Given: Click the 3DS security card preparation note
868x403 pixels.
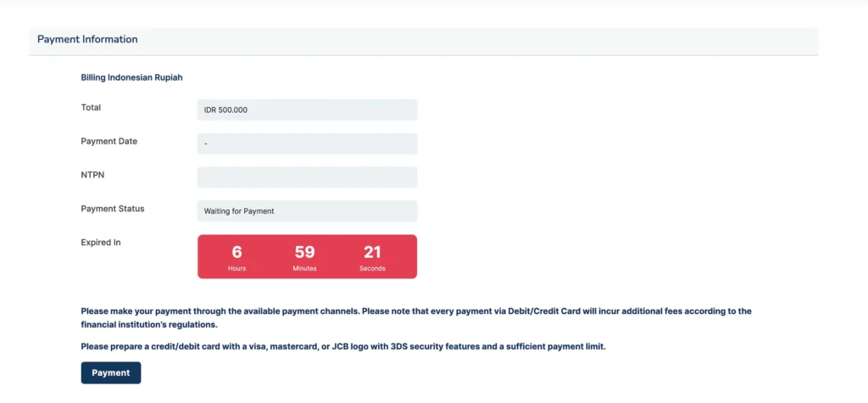Looking at the screenshot, I should (343, 346).
